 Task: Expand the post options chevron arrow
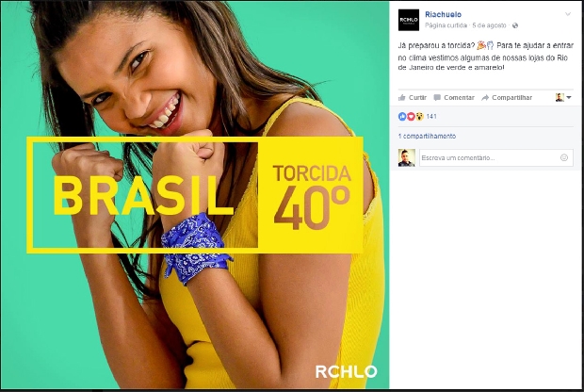pyautogui.click(x=568, y=14)
